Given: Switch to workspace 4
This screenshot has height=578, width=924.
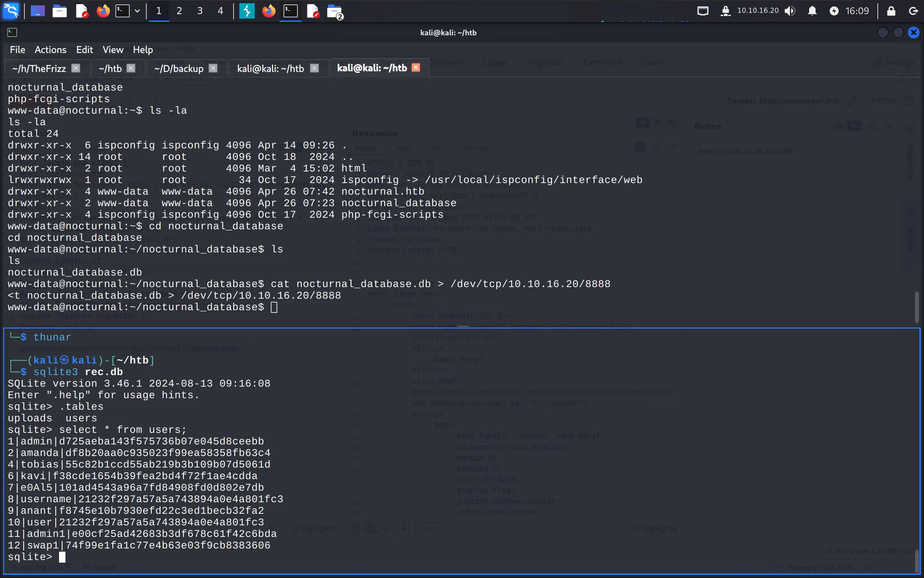Looking at the screenshot, I should [220, 11].
